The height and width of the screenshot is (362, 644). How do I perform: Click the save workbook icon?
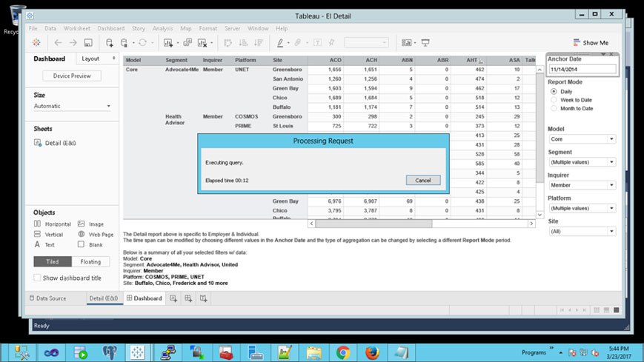click(x=88, y=43)
